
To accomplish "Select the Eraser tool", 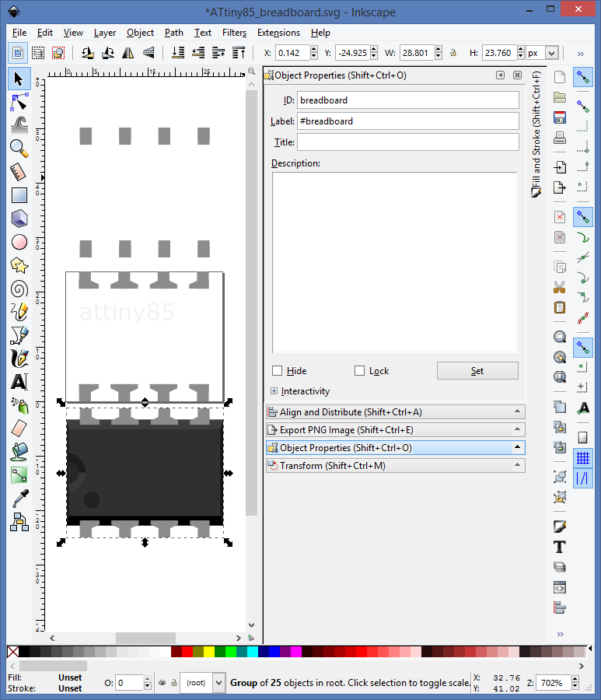I will pos(19,429).
